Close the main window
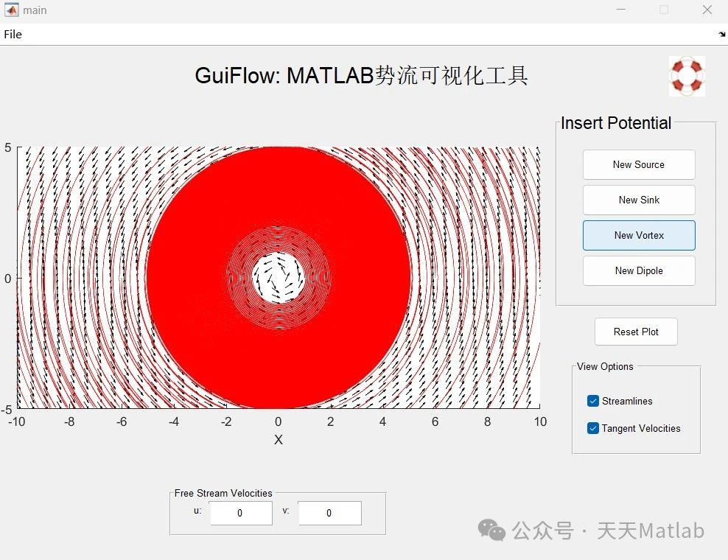728x560 pixels. click(707, 10)
